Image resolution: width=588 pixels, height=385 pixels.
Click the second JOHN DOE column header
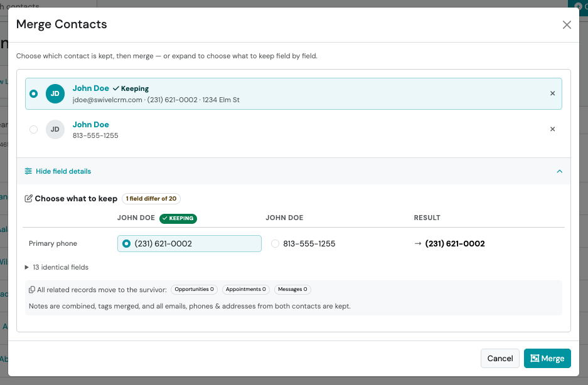[x=284, y=218]
